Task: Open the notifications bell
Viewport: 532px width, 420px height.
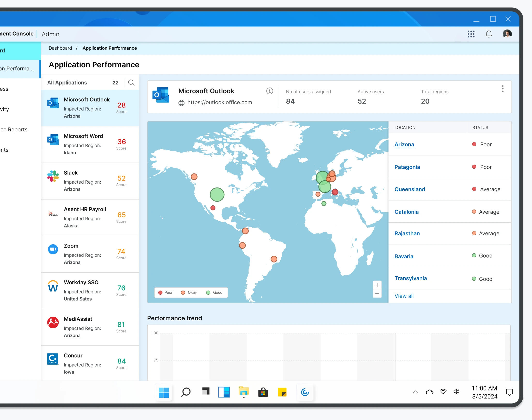Action: point(489,34)
